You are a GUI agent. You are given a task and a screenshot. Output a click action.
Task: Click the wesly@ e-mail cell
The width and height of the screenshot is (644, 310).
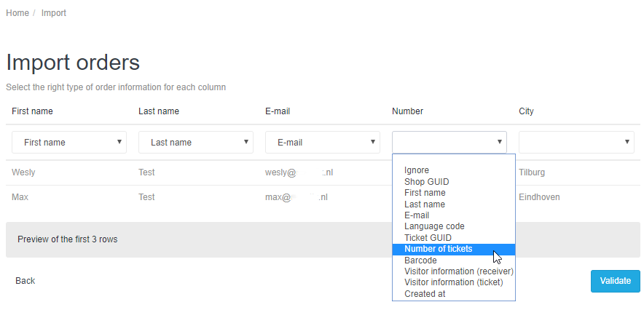click(299, 172)
